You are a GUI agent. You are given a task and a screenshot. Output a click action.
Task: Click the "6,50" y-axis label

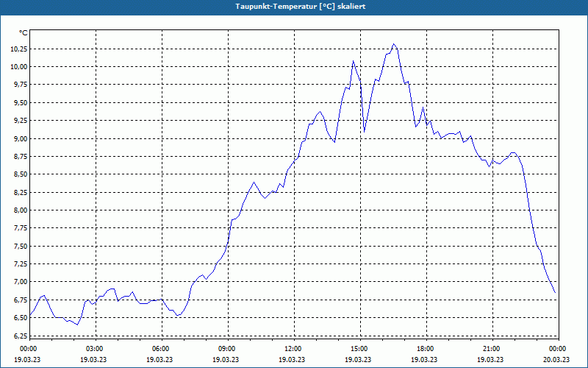coord(21,318)
